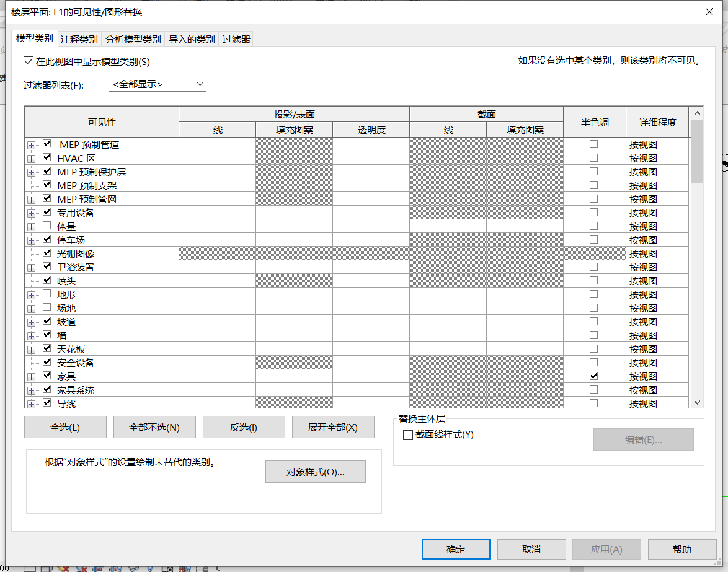Expand the 家具 category plus icon
Image resolution: width=728 pixels, height=572 pixels.
pos(32,377)
